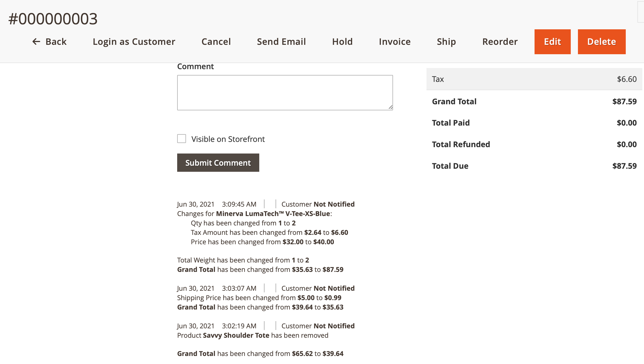Click the left arrow icon beside Back
This screenshot has width=644, height=364.
pos(36,42)
